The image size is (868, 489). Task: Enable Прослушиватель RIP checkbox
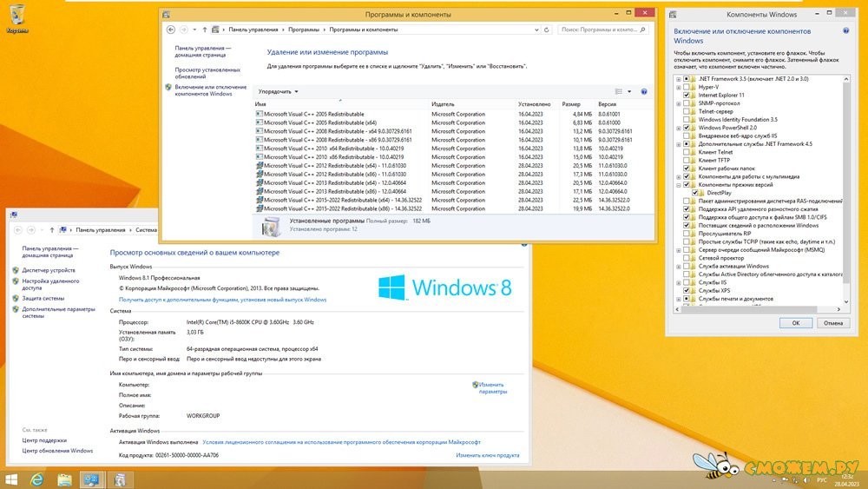click(687, 234)
